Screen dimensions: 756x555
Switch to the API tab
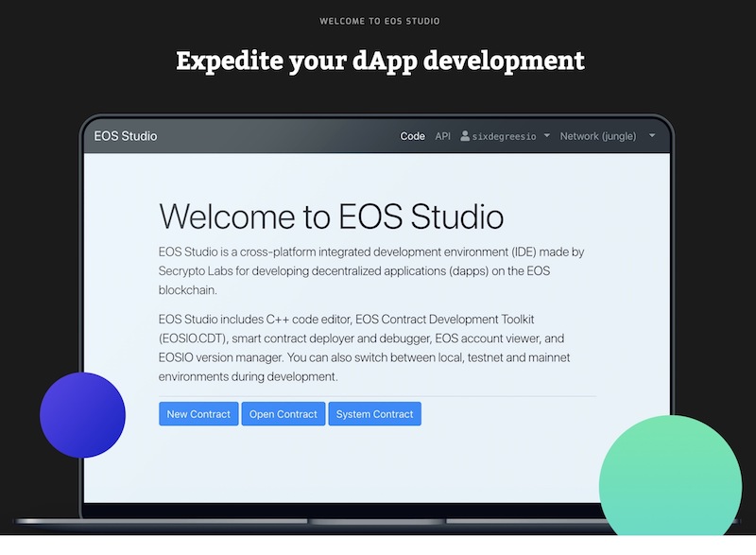pyautogui.click(x=442, y=136)
